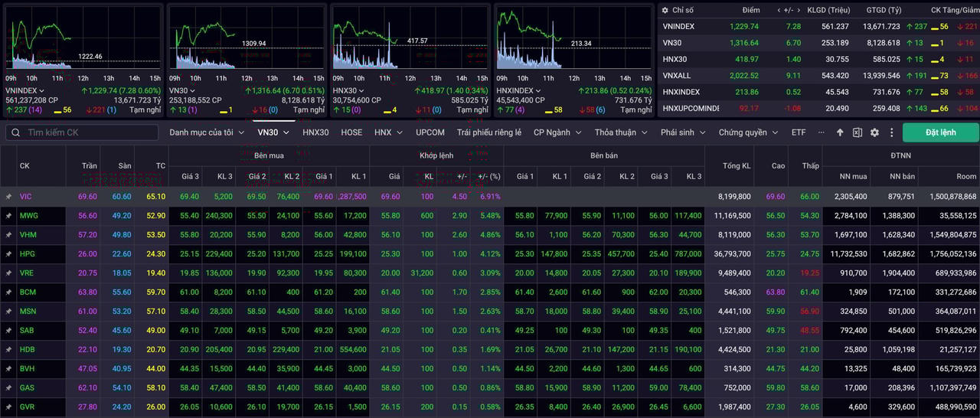Open the gear icon beside Chỉ số
The image size is (980, 418).
coord(665,10)
